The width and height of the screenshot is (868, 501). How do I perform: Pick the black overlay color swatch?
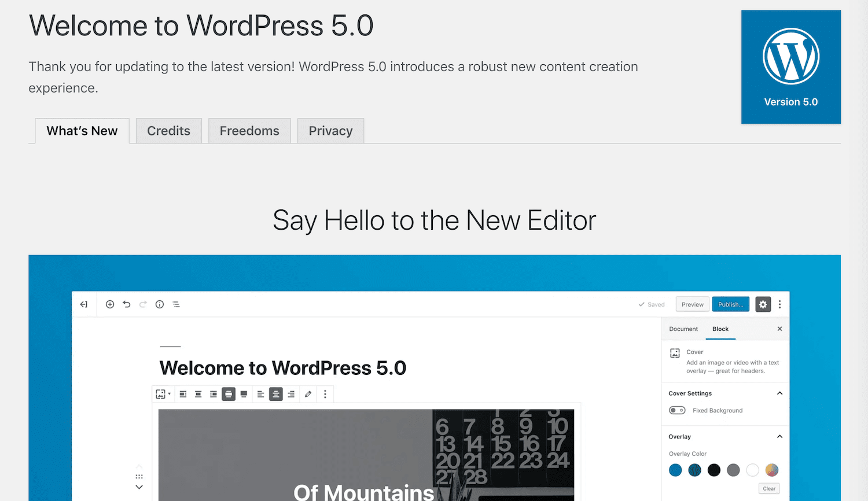point(713,470)
